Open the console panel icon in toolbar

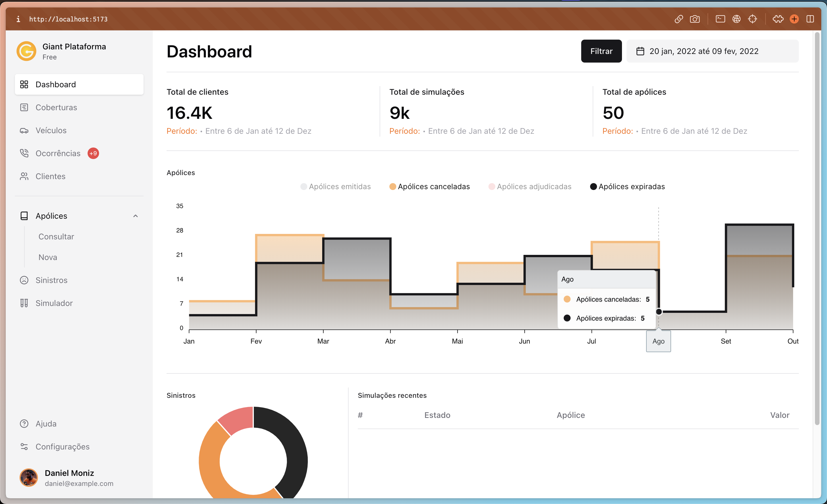(720, 19)
